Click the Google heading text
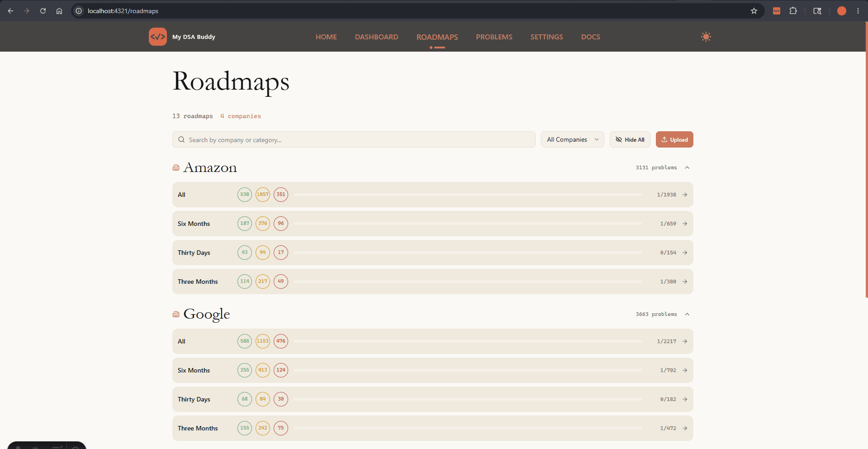 [207, 314]
